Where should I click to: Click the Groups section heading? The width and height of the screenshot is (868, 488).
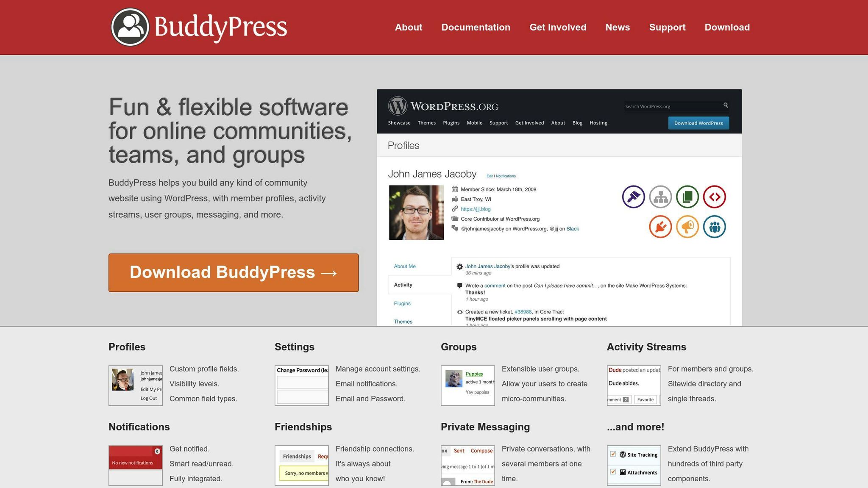pyautogui.click(x=459, y=347)
